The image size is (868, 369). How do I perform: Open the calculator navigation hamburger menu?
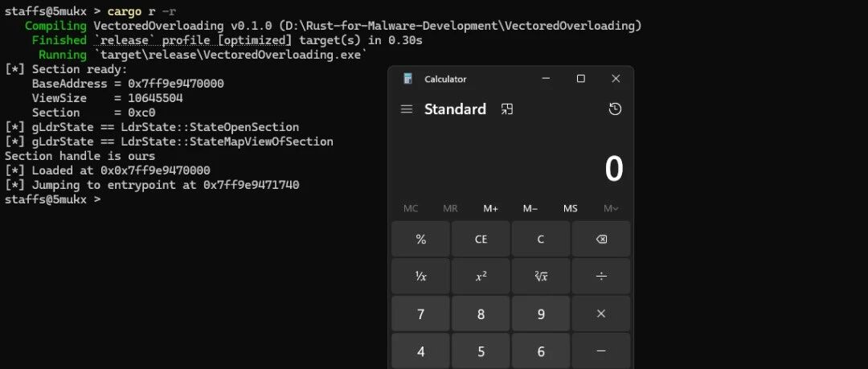(x=407, y=109)
